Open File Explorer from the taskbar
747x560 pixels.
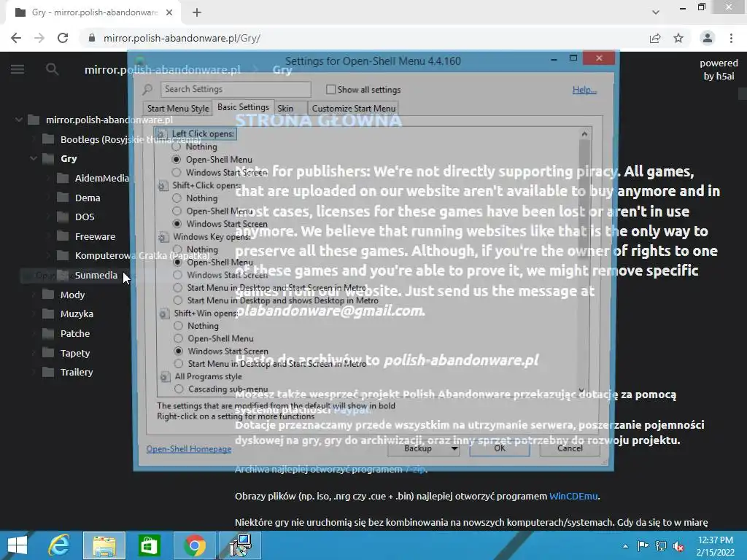(x=104, y=545)
